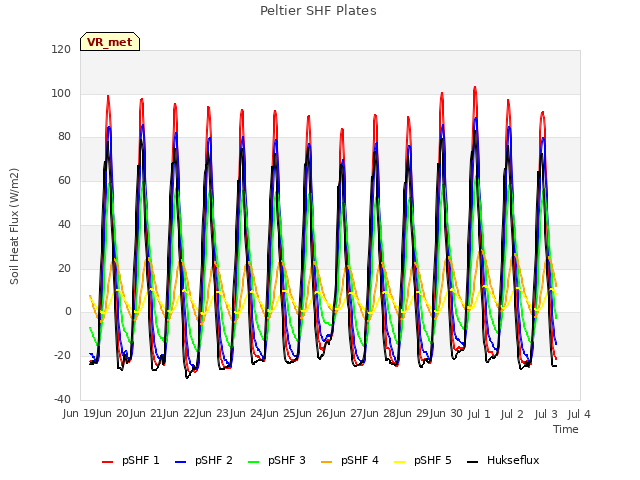The width and height of the screenshot is (640, 480).
Task: Click the green pSHF 3 legend swatch
Action: point(253,462)
